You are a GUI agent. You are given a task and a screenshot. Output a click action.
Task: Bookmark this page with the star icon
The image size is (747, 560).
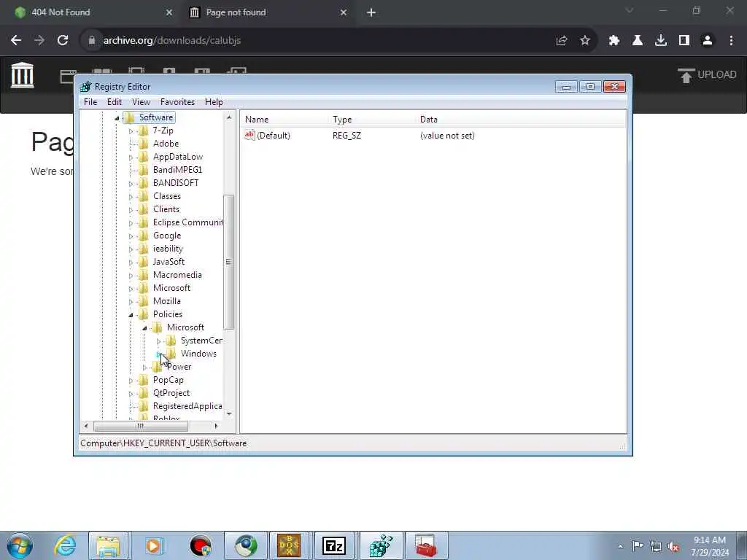tap(585, 41)
